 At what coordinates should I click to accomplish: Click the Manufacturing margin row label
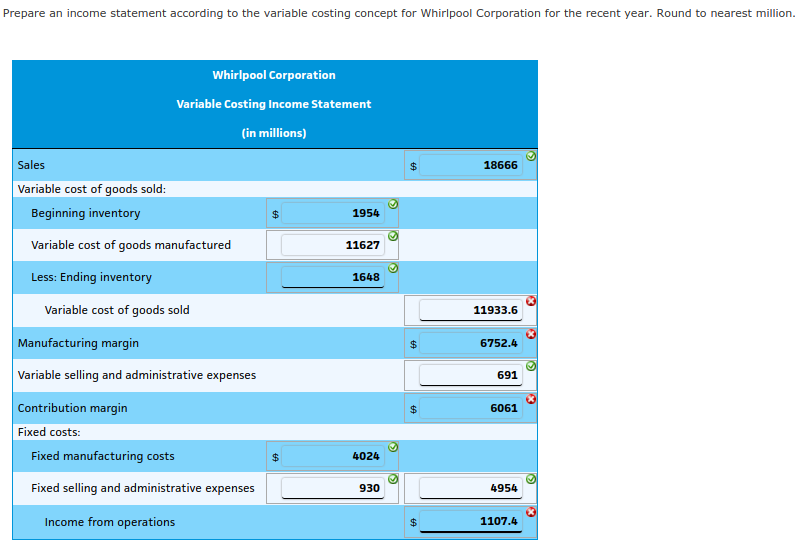[78, 343]
